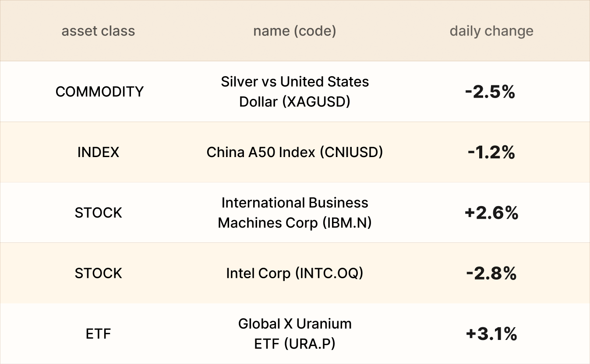Click the -2.8% daily change value

click(491, 273)
